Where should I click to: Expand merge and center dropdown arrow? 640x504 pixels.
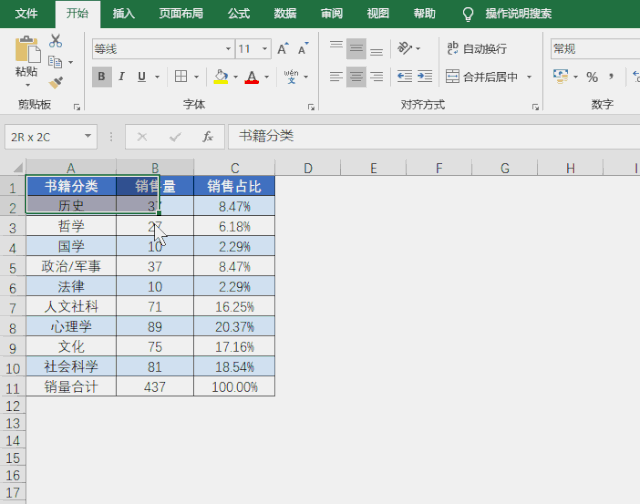point(529,77)
